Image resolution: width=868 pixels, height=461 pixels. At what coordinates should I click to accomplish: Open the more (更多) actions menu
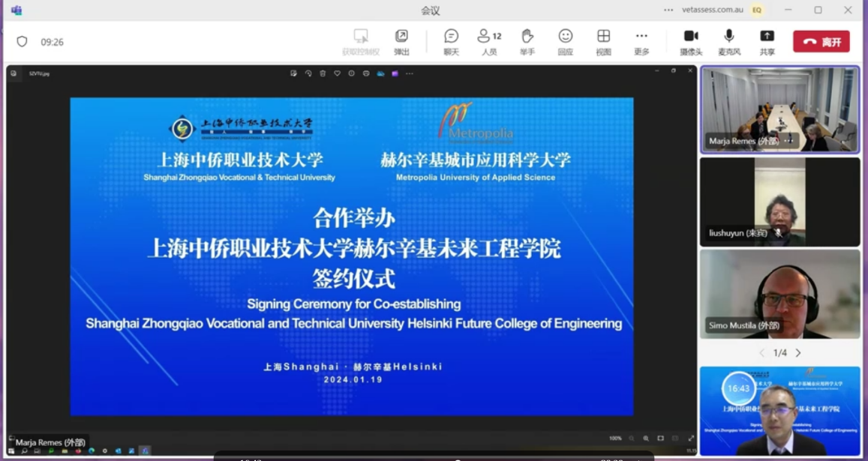point(641,42)
